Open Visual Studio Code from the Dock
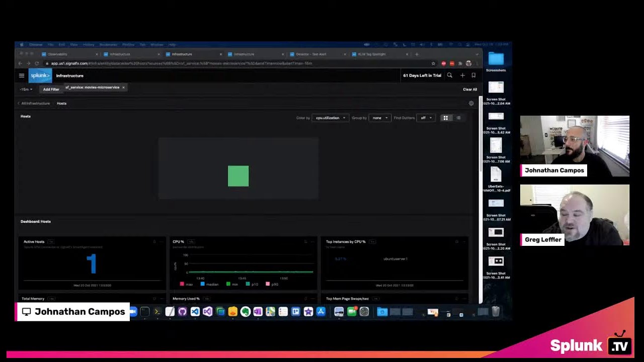The image size is (644, 362). (x=195, y=312)
